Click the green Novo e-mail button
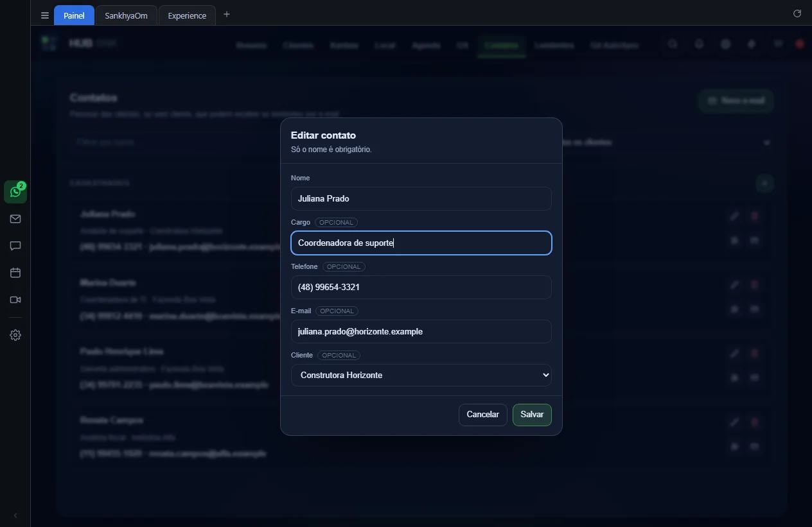 click(x=736, y=101)
